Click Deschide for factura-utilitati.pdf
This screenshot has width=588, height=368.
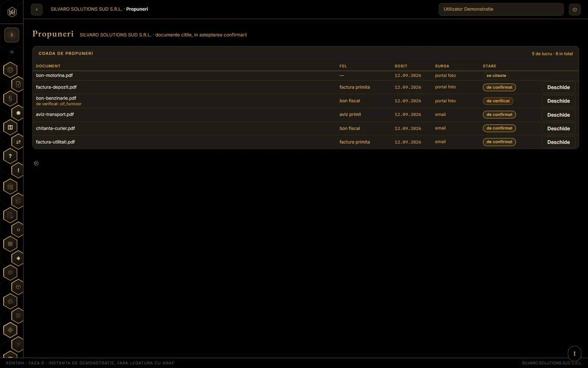pyautogui.click(x=559, y=142)
